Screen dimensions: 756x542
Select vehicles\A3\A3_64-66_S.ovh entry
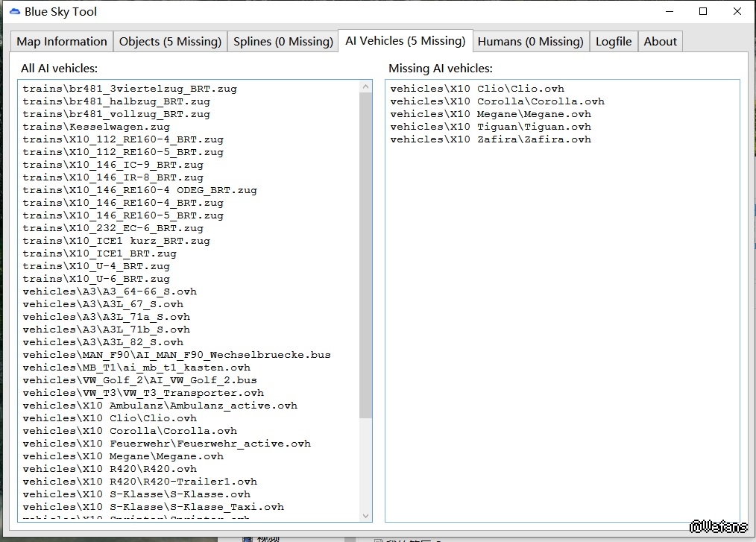(110, 292)
